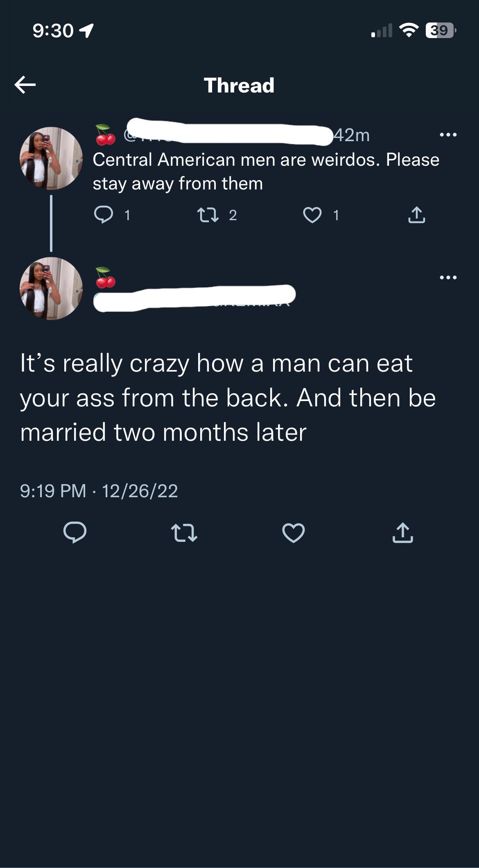Retweet the first tweet with 2 retweets
The image size is (479, 868).
click(208, 215)
